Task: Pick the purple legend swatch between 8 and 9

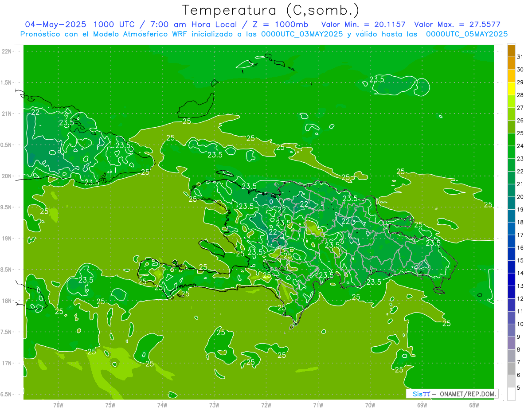Action: [x=511, y=343]
